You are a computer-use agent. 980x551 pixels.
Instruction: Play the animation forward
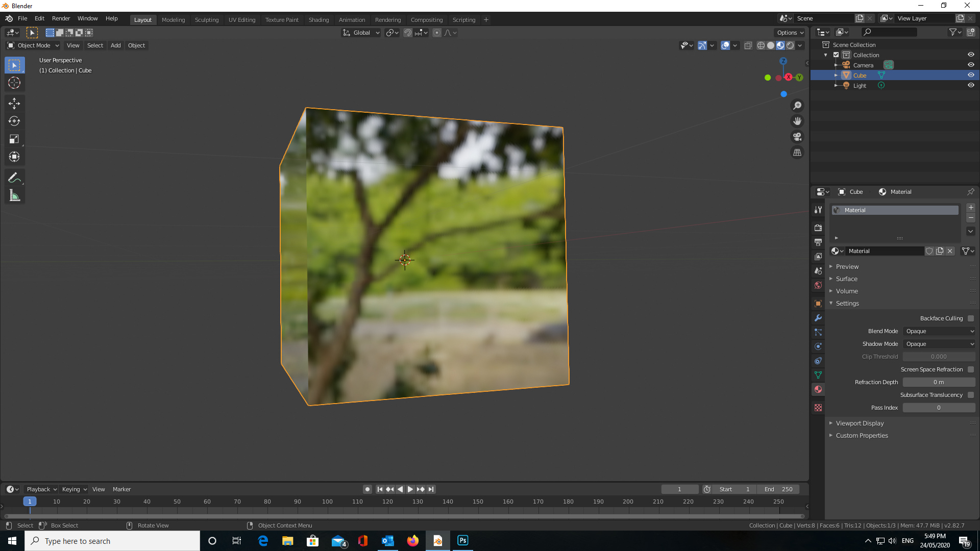click(410, 489)
